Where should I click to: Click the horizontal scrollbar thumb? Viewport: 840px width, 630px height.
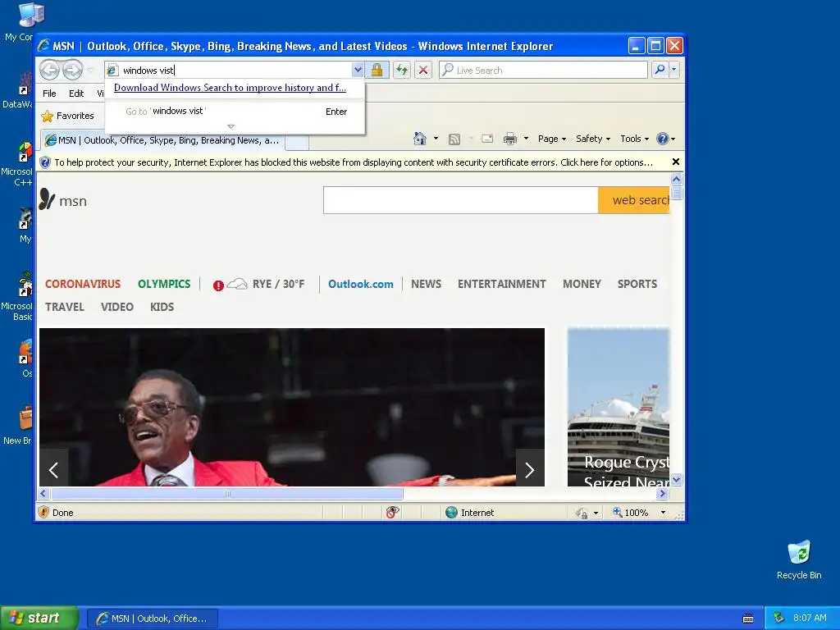click(226, 493)
